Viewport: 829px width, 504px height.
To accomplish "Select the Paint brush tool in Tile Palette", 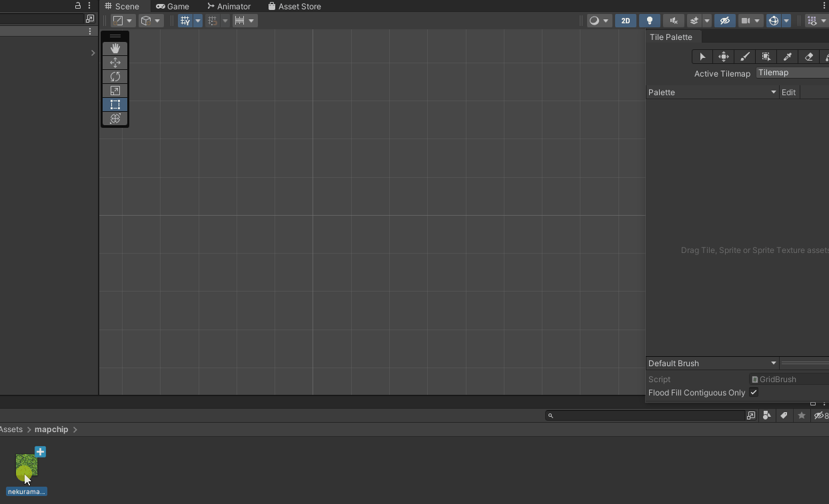I will pyautogui.click(x=744, y=57).
